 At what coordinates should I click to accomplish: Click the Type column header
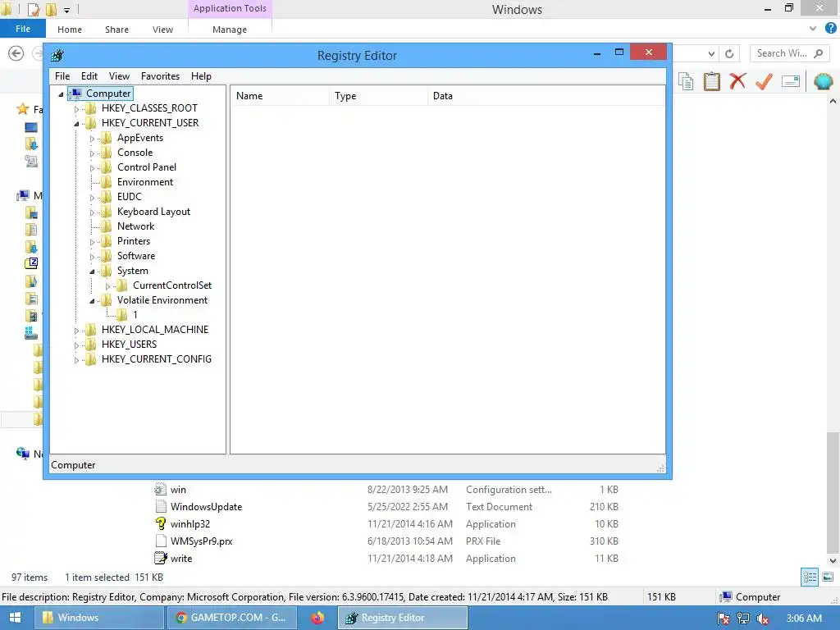pos(378,96)
